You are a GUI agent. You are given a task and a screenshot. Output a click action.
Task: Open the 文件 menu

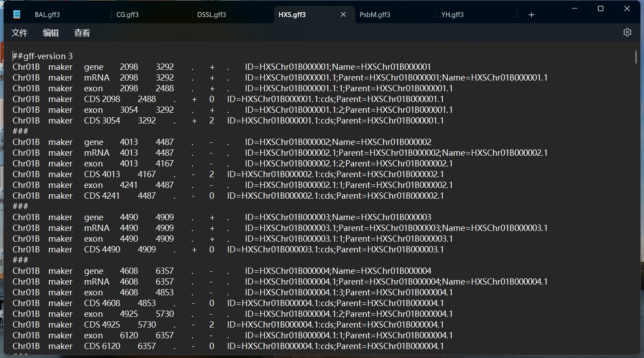(20, 33)
